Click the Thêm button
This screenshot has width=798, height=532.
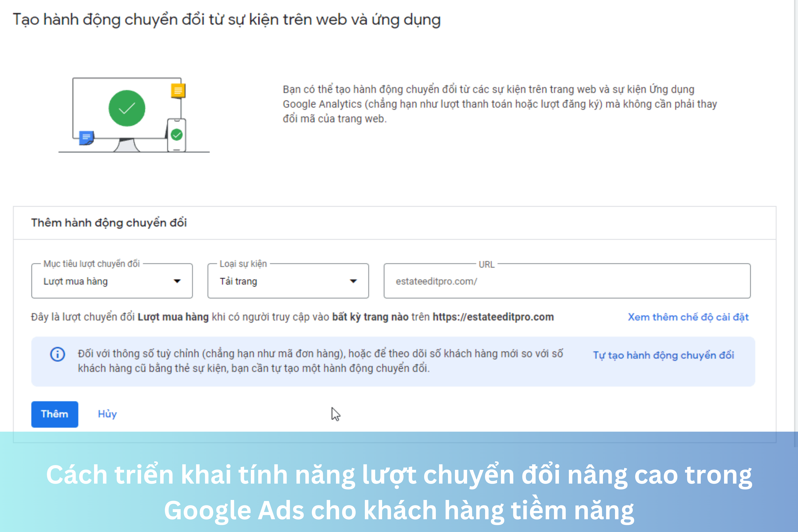(55, 414)
